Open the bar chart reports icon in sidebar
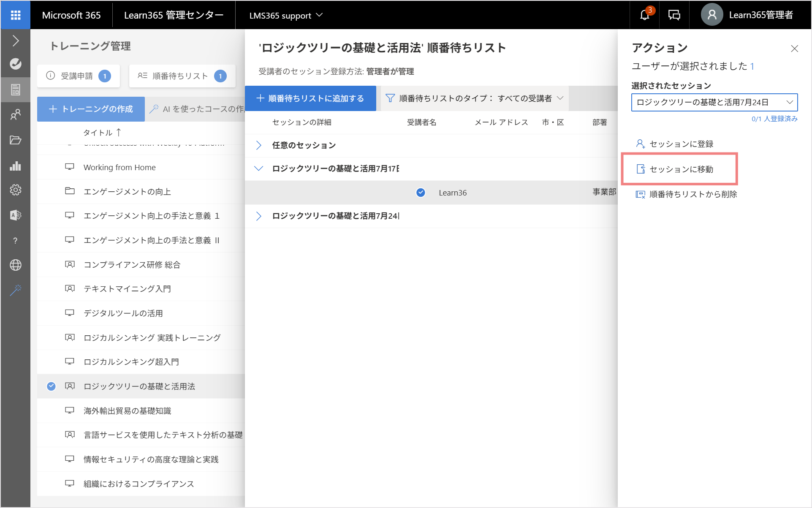The height and width of the screenshot is (508, 812). click(16, 166)
